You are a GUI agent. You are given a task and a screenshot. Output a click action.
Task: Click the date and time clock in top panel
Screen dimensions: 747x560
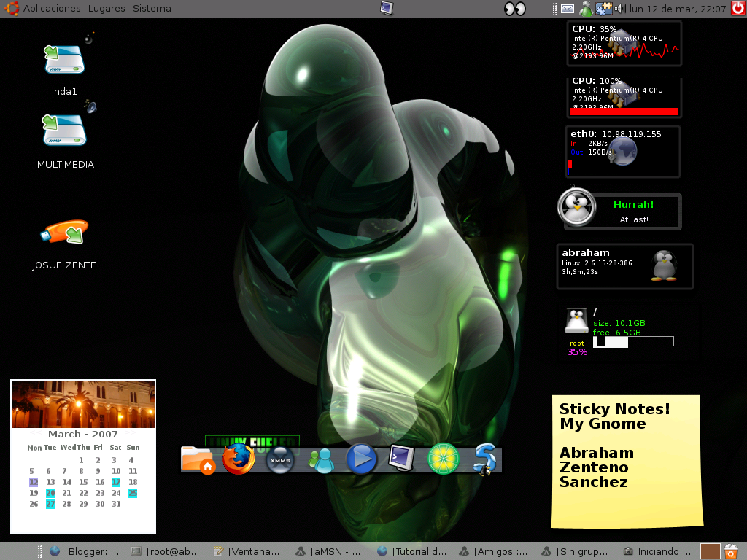click(678, 9)
